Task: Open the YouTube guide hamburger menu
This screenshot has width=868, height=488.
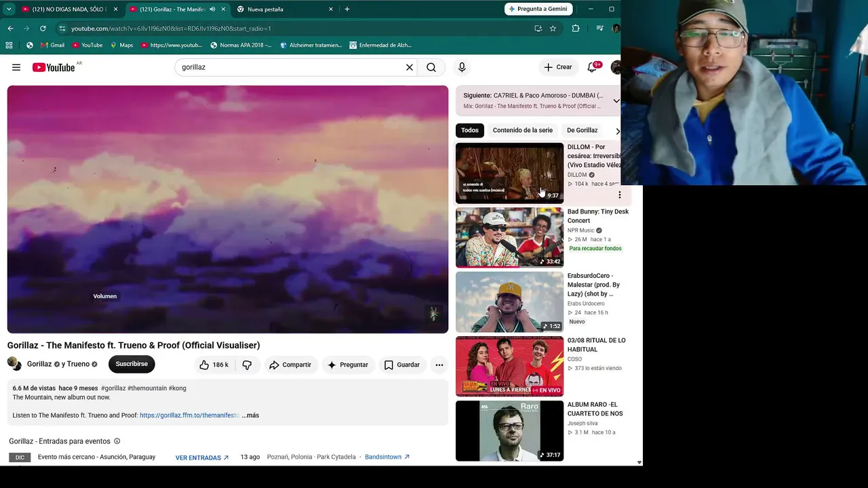Action: 16,67
